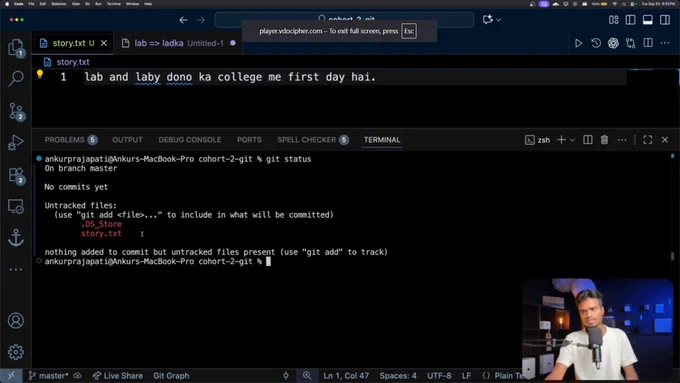680x383 pixels.
Task: Click story.txt in untracked files list
Action: point(101,233)
